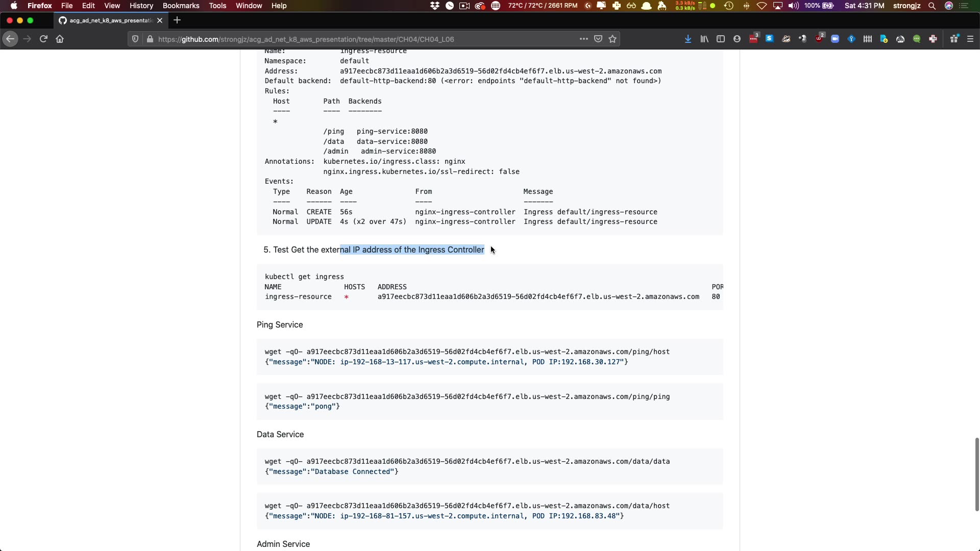Viewport: 980px width, 551px height.
Task: Open macOS volume control in menu bar
Action: click(x=793, y=6)
